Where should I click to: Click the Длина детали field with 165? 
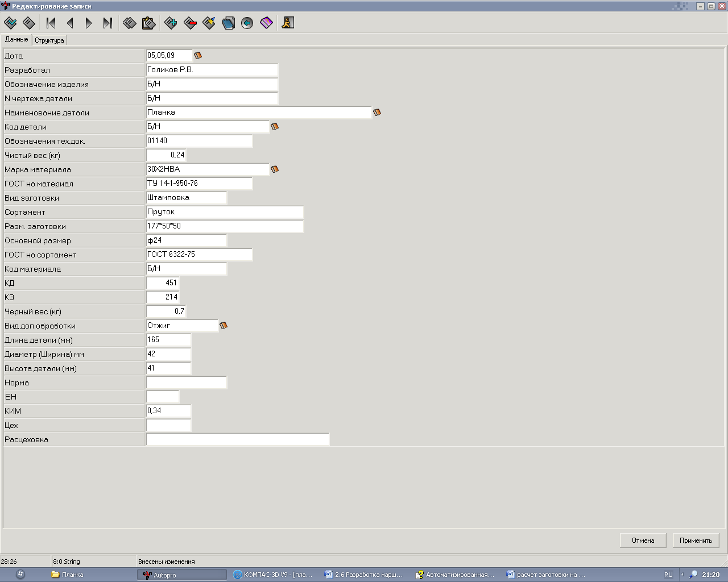168,340
